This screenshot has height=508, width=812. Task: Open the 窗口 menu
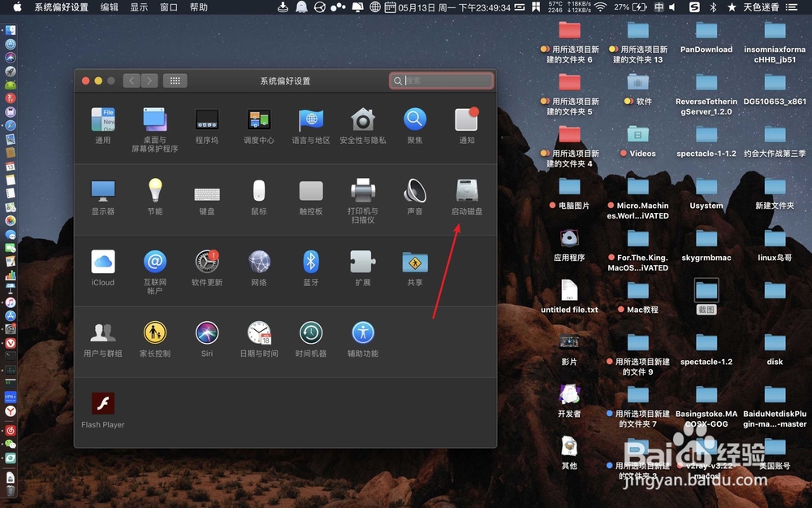tap(169, 7)
